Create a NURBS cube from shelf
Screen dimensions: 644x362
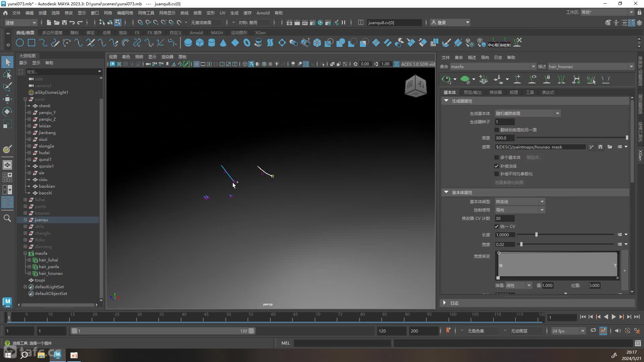coord(200,43)
